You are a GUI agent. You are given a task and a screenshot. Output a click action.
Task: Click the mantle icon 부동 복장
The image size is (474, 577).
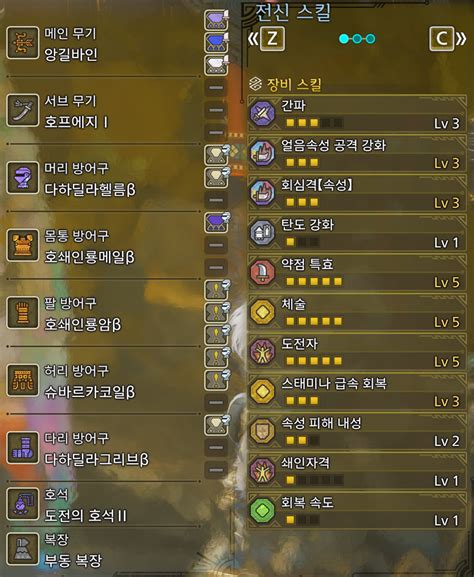pyautogui.click(x=22, y=549)
